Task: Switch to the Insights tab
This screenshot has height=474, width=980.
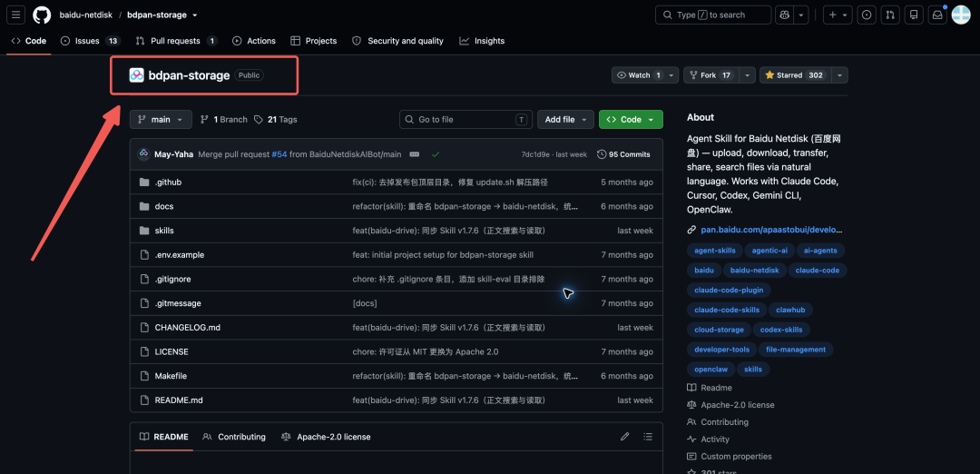Action: click(x=482, y=41)
